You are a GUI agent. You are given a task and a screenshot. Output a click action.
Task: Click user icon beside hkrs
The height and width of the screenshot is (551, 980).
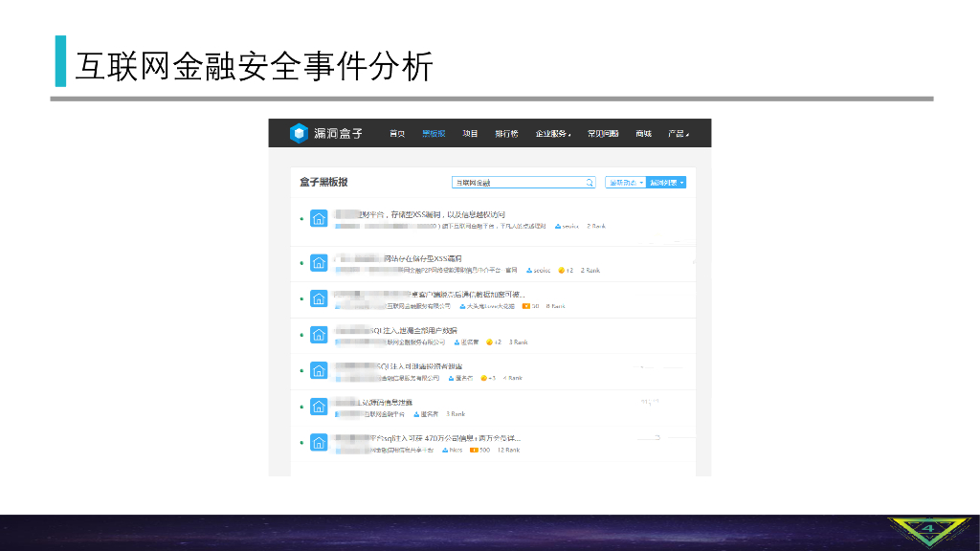point(445,451)
